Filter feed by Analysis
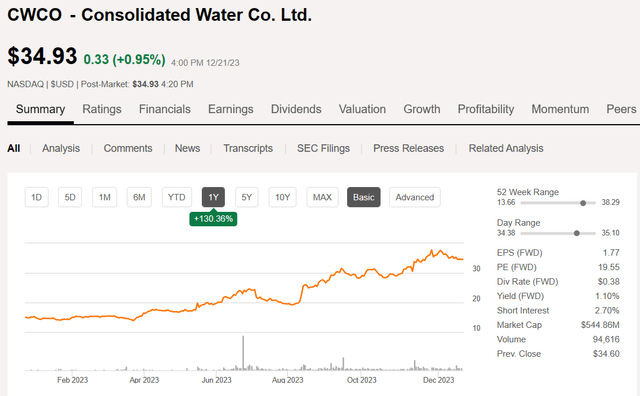Screen dimensions: 640x396 (61, 148)
